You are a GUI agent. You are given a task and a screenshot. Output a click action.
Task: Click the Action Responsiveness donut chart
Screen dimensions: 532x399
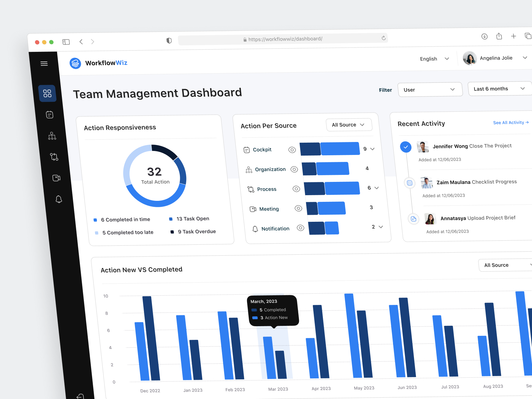point(155,176)
